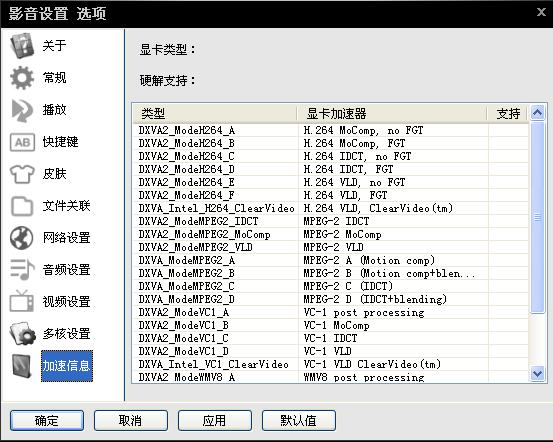Viewport: 553px width, 442px height.
Task: Select the DXVA2_ModeH264_E row
Action: tap(330, 182)
